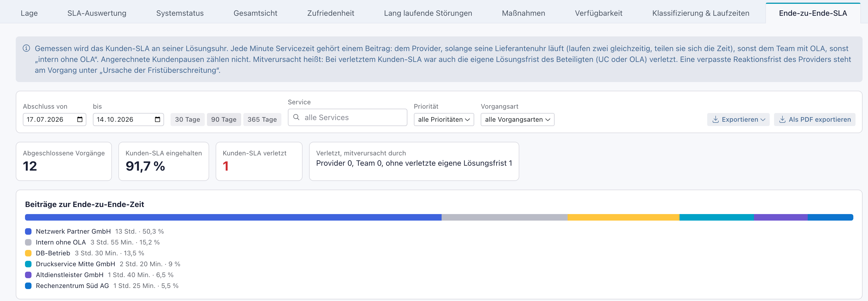The image size is (868, 301).
Task: Open calendar picker for bis date
Action: (157, 119)
